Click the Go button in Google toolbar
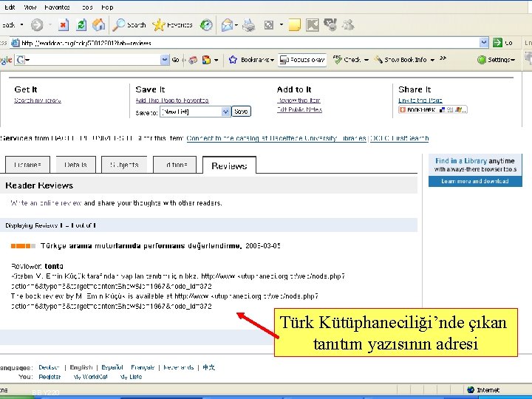This screenshot has width=532, height=399. coord(175,60)
